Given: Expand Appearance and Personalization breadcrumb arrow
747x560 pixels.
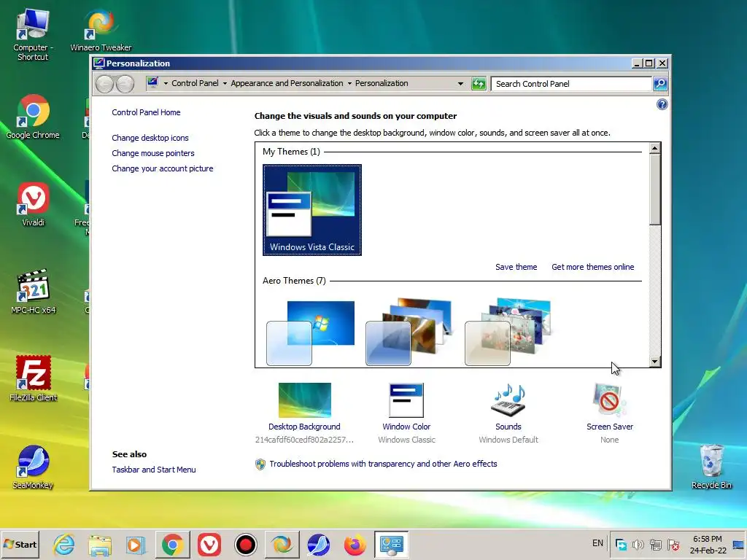Looking at the screenshot, I should (349, 84).
